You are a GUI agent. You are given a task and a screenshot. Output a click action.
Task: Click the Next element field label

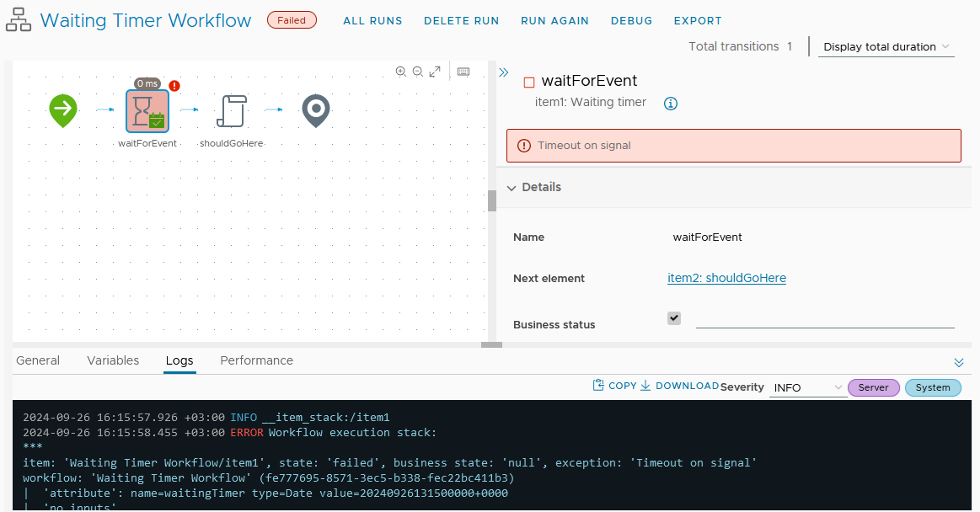(x=549, y=279)
